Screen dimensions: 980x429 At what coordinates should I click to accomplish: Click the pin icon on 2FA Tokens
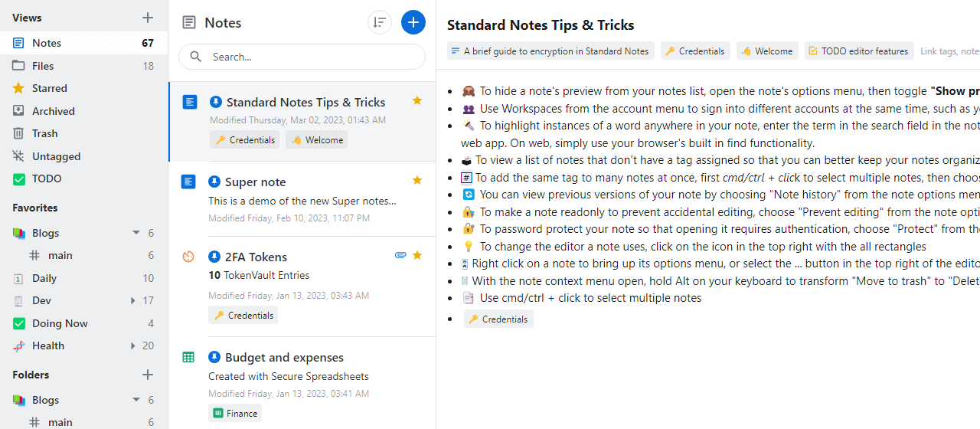pyautogui.click(x=214, y=257)
